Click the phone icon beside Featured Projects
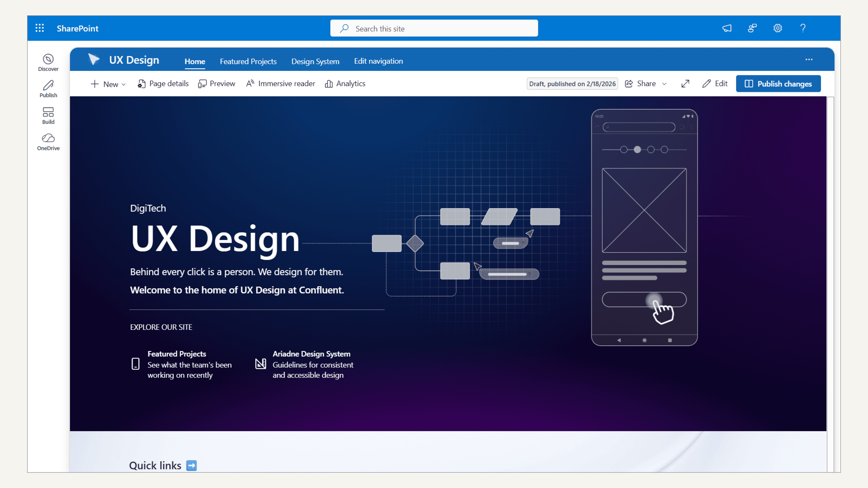 point(135,364)
